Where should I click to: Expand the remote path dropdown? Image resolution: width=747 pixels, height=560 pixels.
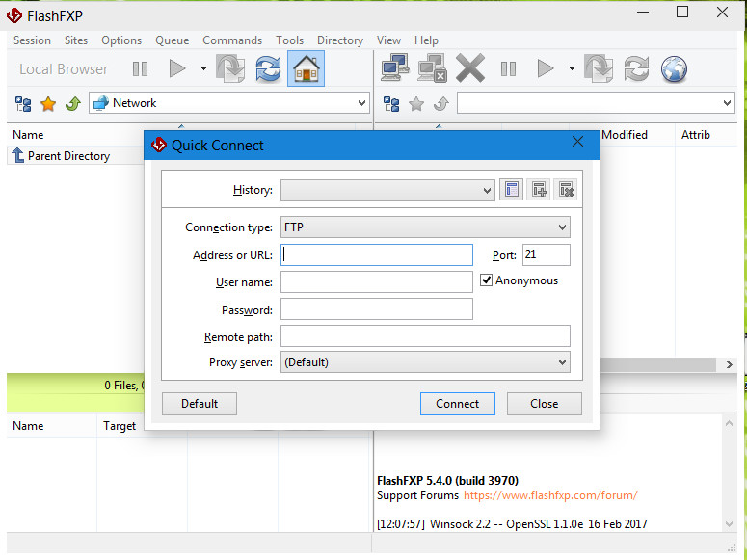[x=727, y=103]
